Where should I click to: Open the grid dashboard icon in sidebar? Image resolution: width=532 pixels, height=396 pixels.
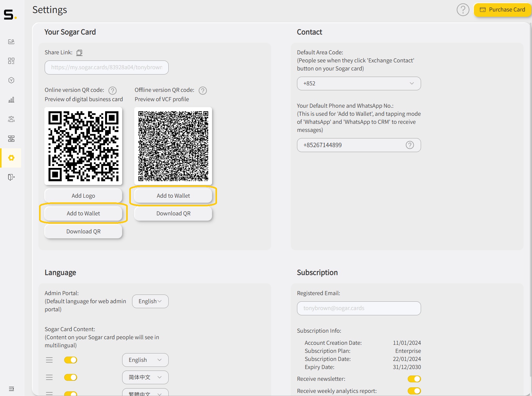coord(11,61)
